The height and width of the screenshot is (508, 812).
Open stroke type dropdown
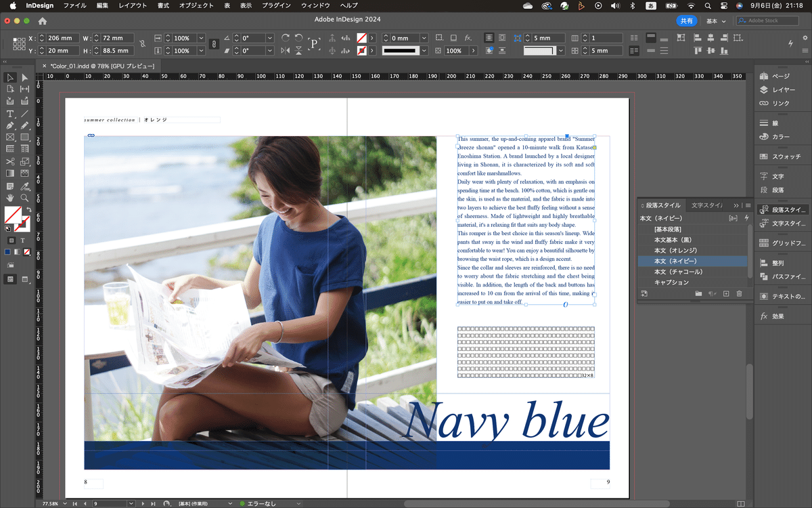(x=424, y=51)
